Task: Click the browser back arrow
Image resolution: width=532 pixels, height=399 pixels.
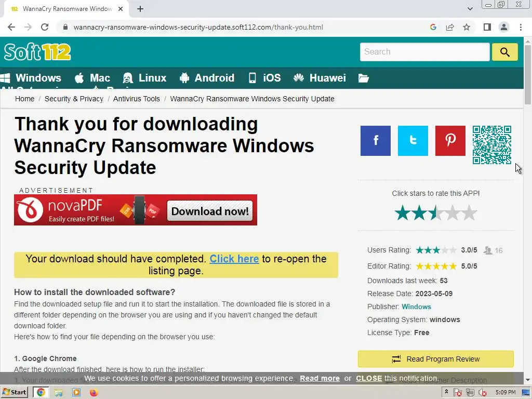Action: point(11,27)
